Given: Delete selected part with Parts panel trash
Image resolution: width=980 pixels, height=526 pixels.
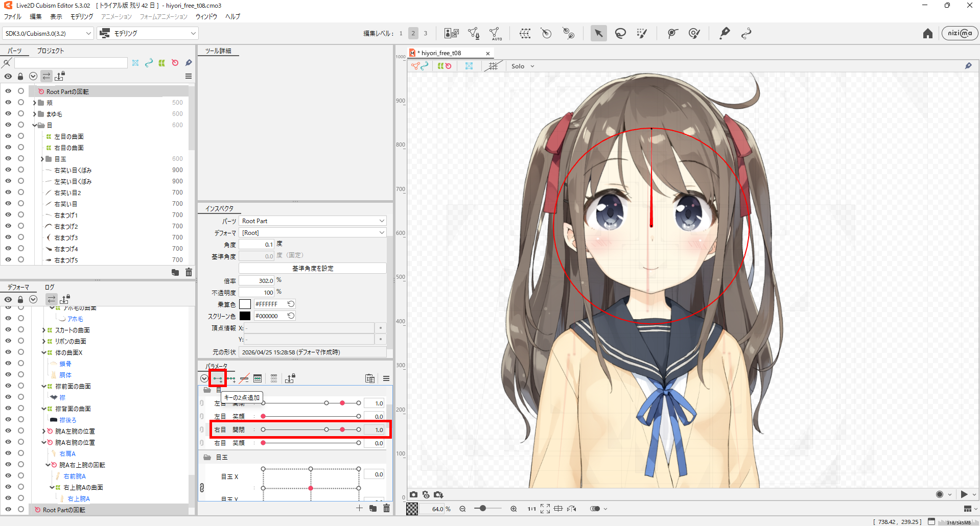Looking at the screenshot, I should (189, 272).
